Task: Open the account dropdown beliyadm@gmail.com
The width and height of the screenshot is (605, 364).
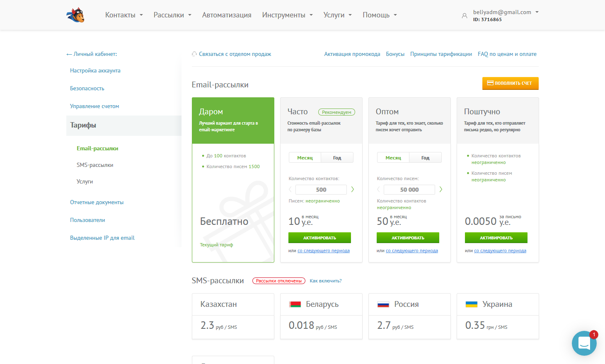Action: click(506, 12)
